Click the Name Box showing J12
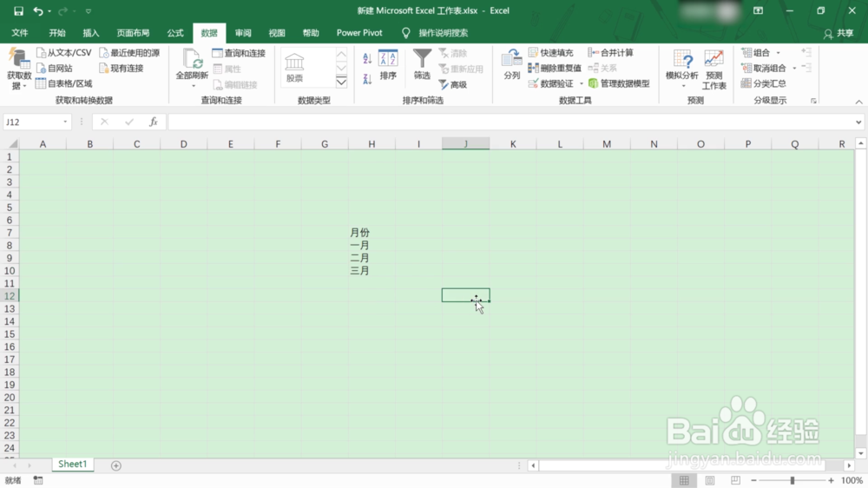The image size is (868, 488). [x=31, y=122]
